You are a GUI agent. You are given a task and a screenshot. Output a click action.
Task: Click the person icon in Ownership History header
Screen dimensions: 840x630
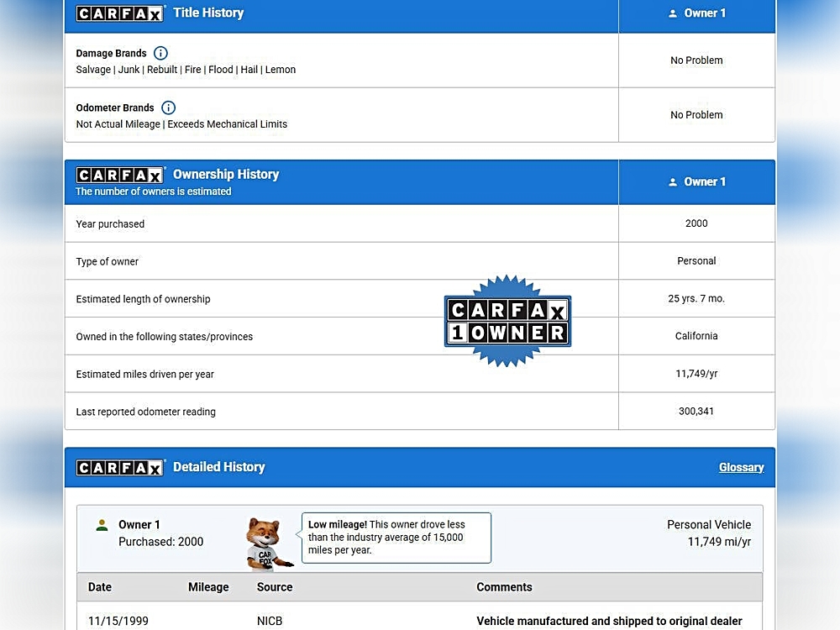point(673,181)
